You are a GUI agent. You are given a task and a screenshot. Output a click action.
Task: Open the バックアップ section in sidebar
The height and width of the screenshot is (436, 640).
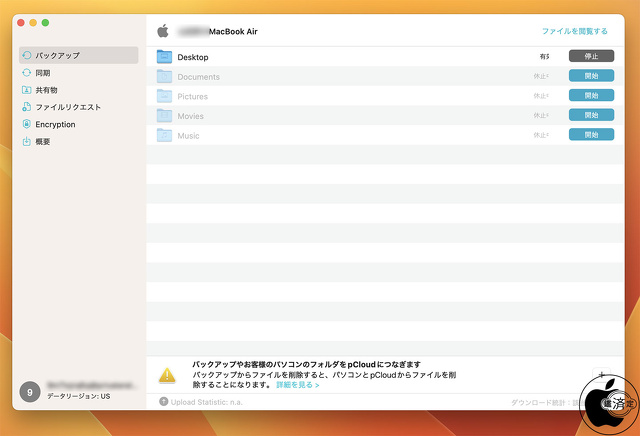78,55
